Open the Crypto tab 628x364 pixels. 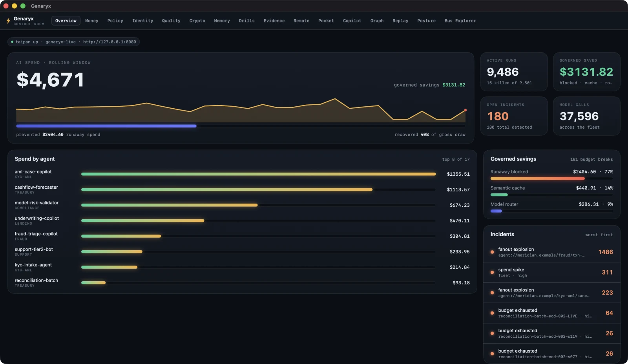[197, 21]
